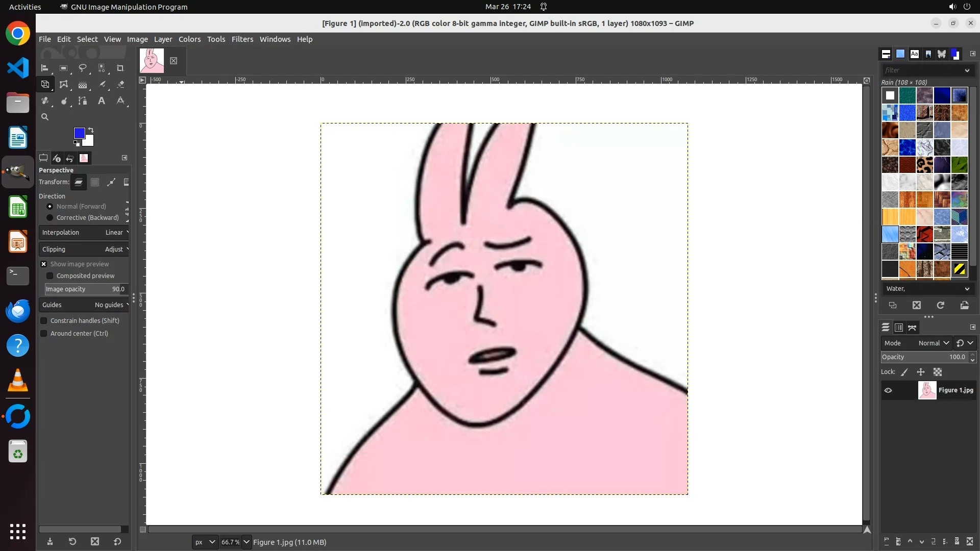Screen dimensions: 980x551
Task: Select the Zoom magnifier tool
Action: coord(45,117)
